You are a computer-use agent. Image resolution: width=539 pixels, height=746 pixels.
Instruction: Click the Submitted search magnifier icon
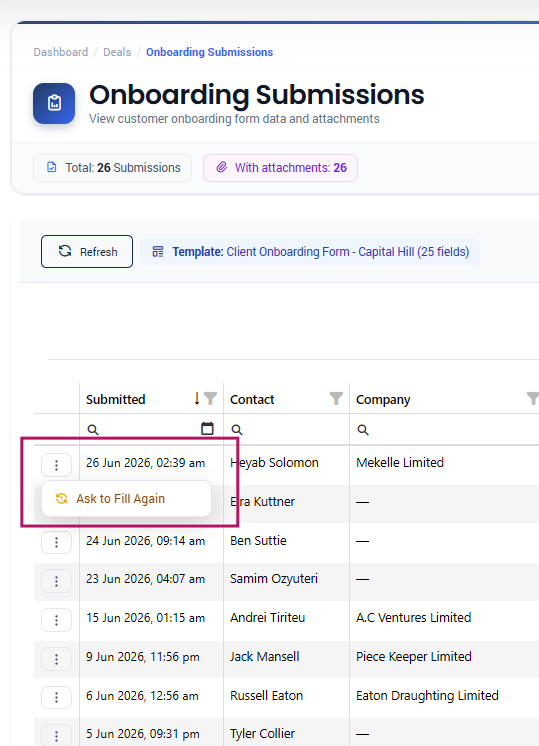click(93, 430)
